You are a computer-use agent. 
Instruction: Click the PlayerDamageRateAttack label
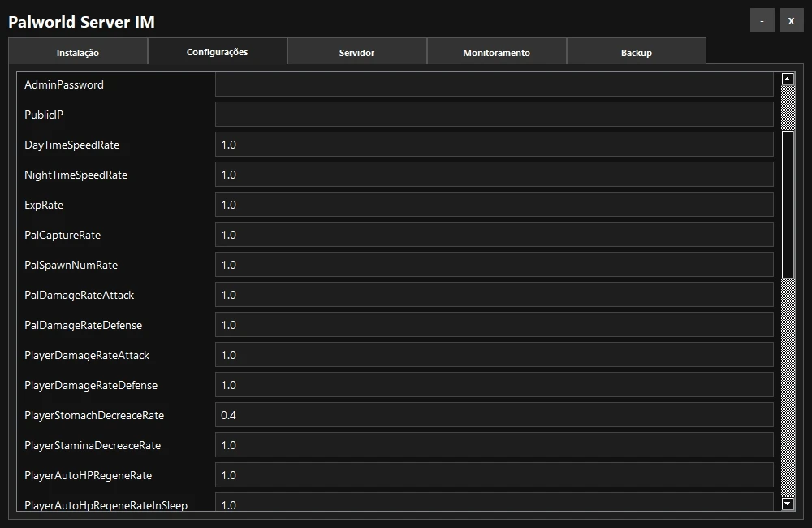pyautogui.click(x=87, y=355)
